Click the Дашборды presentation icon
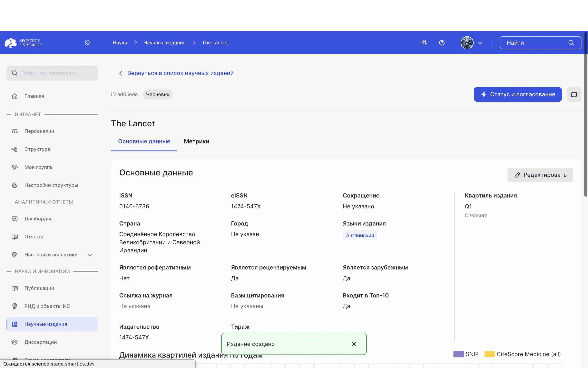This screenshot has width=588, height=368. 14,219
